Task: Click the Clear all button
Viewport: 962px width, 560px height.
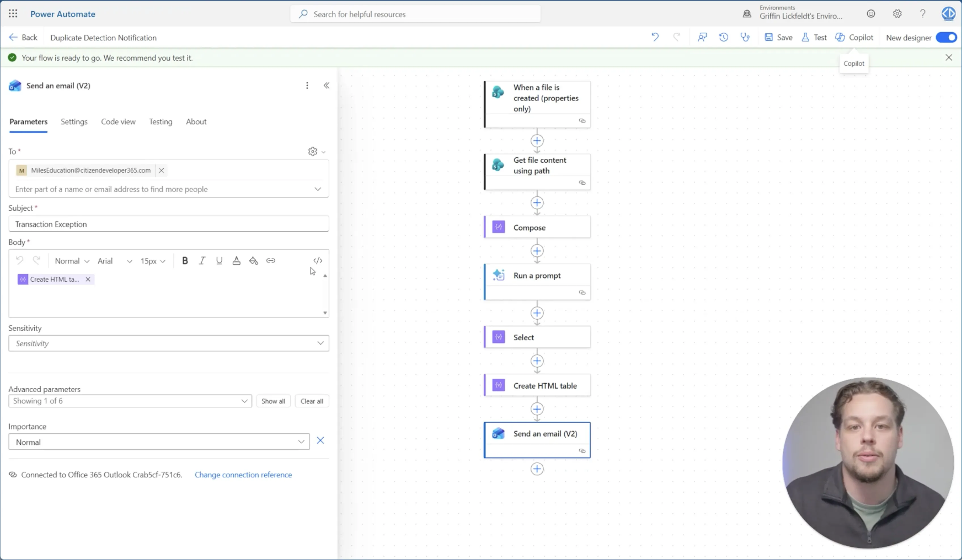Action: [311, 401]
